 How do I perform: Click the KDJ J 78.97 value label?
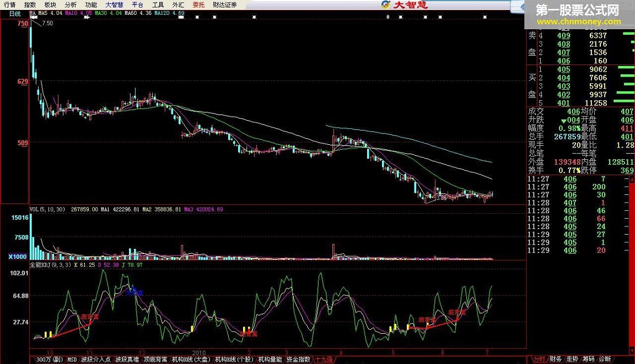132,265
